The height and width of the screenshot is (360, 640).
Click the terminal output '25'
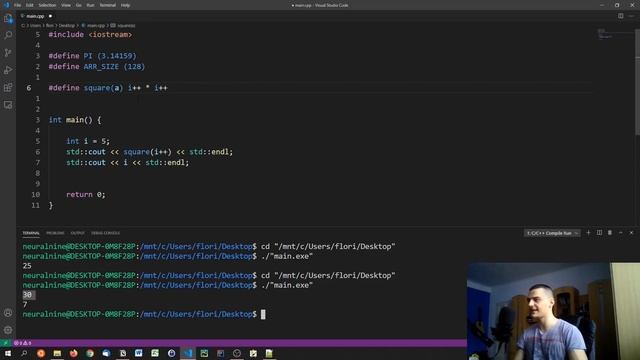(x=27, y=266)
